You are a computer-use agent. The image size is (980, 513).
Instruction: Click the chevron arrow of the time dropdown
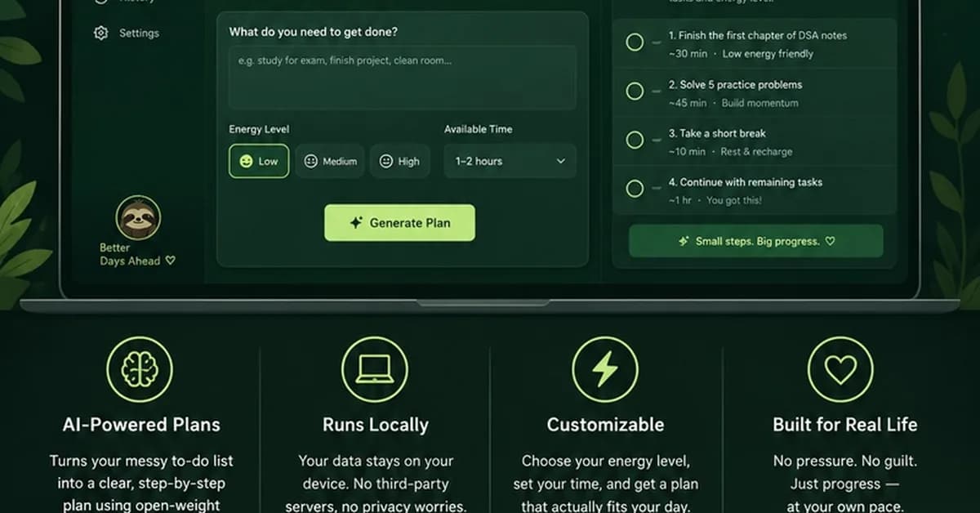(x=560, y=161)
